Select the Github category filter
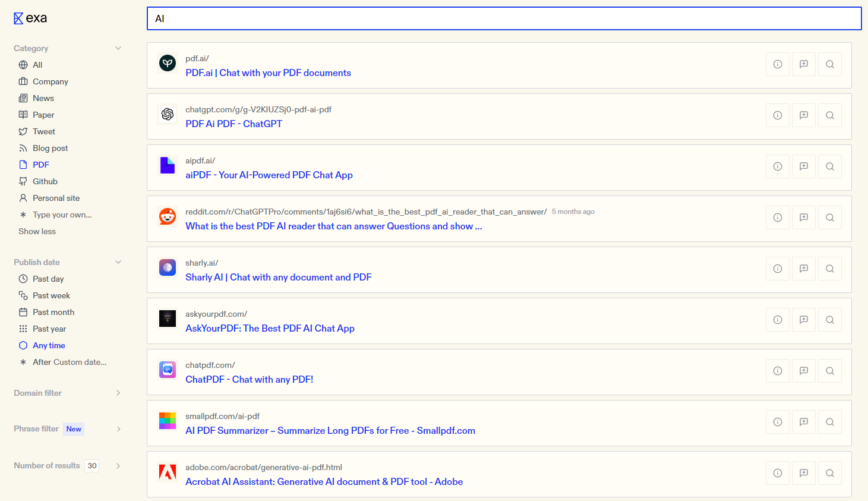This screenshot has width=868, height=501. point(38,181)
